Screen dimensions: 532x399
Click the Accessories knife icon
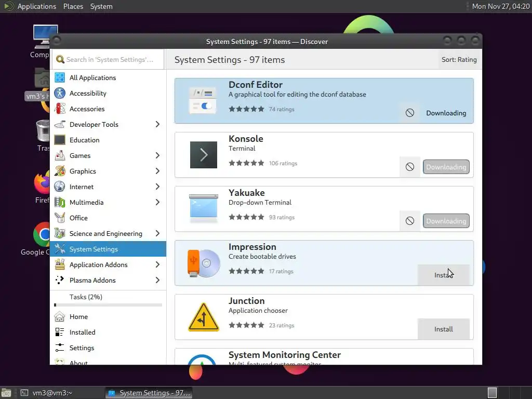[60, 109]
